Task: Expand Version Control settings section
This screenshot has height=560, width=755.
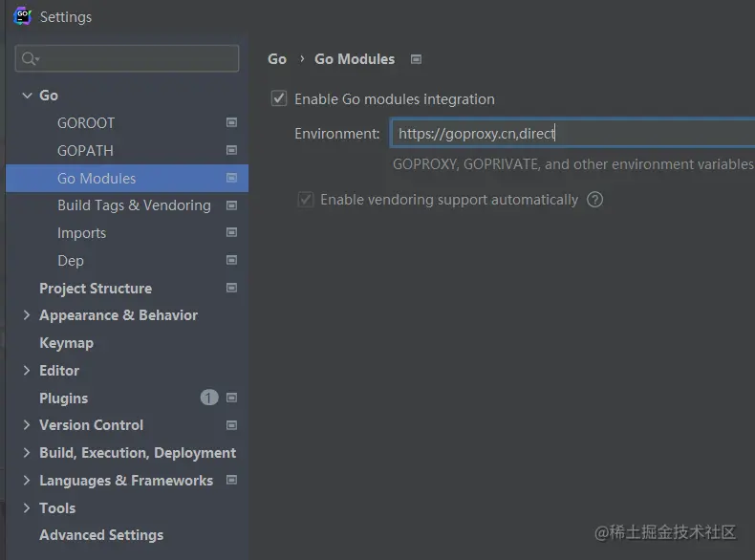Action: tap(27, 425)
